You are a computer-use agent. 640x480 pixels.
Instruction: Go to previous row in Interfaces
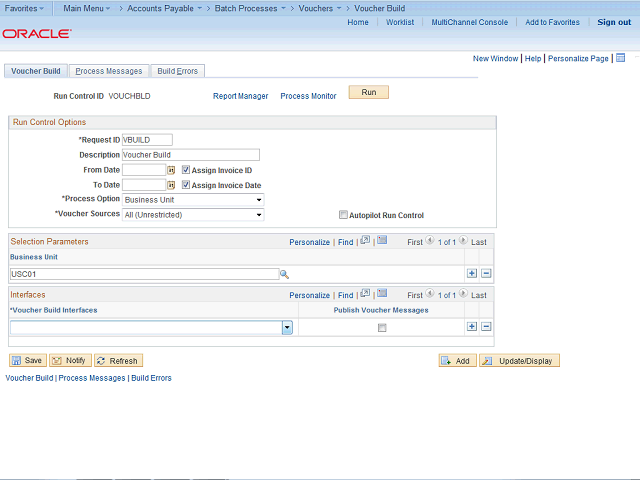pos(430,293)
